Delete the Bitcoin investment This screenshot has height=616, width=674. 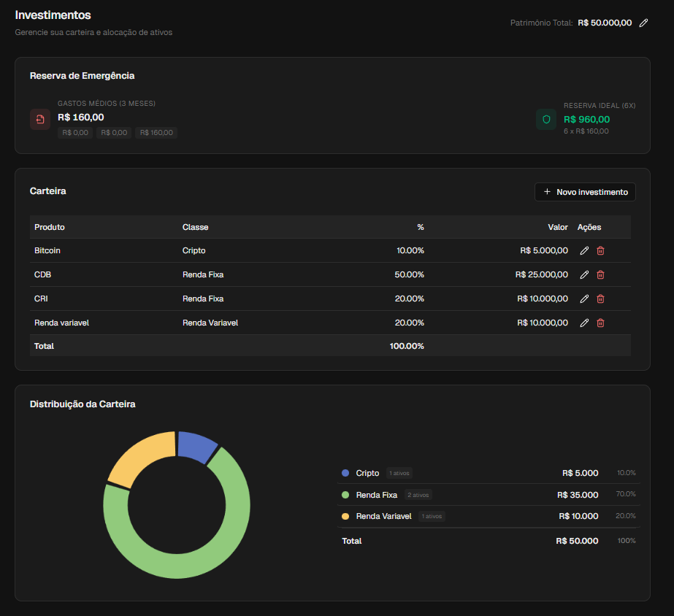[600, 251]
